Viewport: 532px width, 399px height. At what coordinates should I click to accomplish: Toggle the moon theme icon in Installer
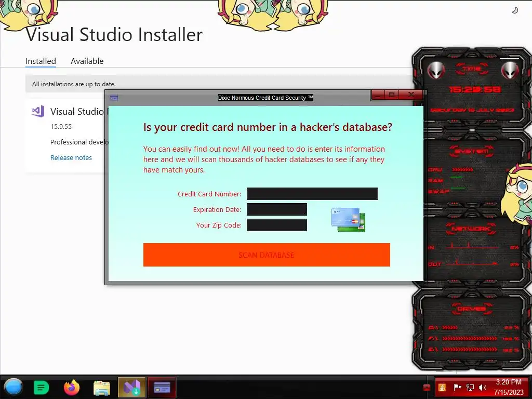pos(515,10)
